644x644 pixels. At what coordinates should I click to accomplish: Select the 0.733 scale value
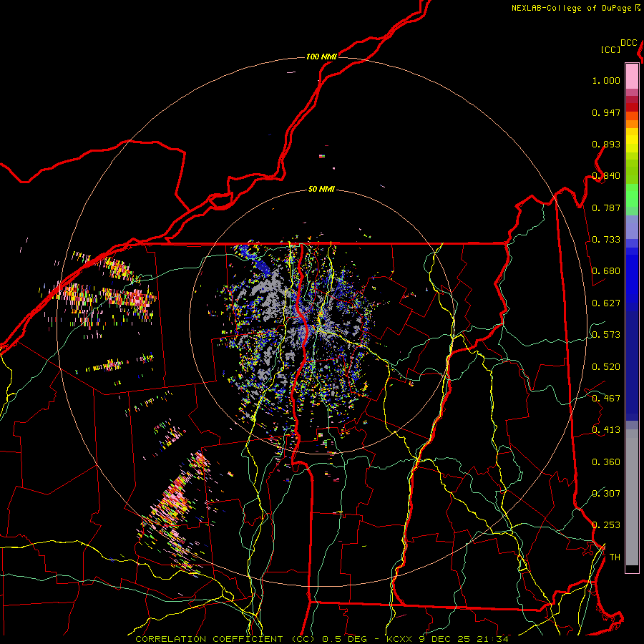click(x=606, y=240)
